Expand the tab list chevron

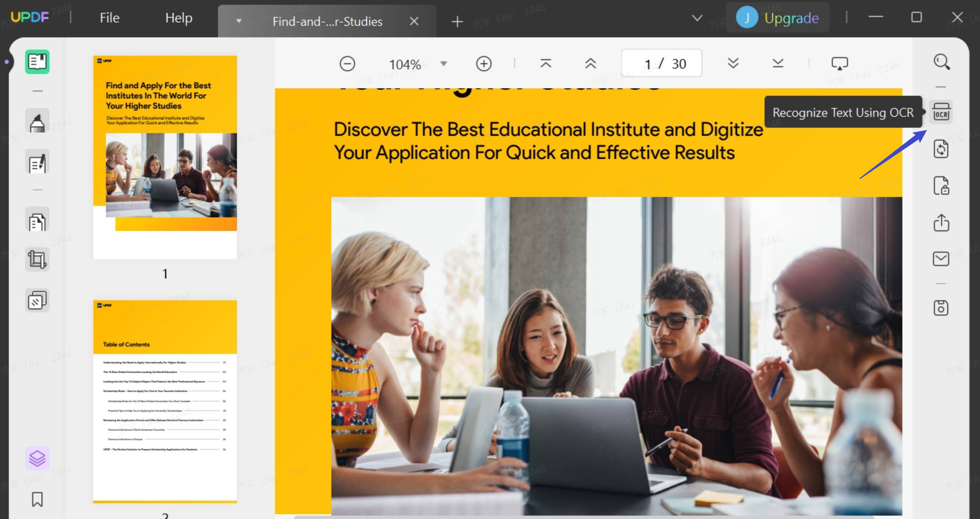pyautogui.click(x=697, y=18)
